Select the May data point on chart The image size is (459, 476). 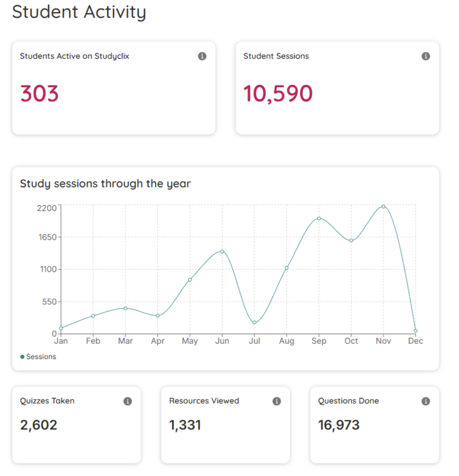click(190, 280)
